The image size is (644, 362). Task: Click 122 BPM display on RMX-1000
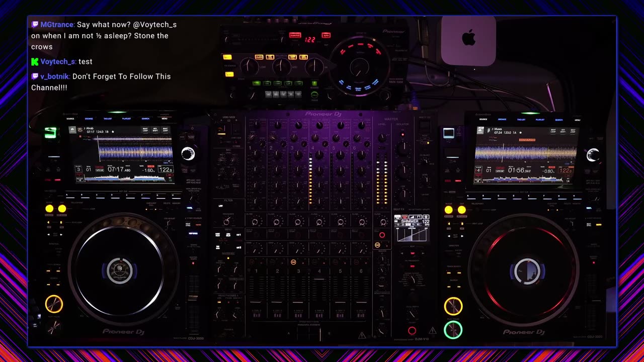coord(310,39)
